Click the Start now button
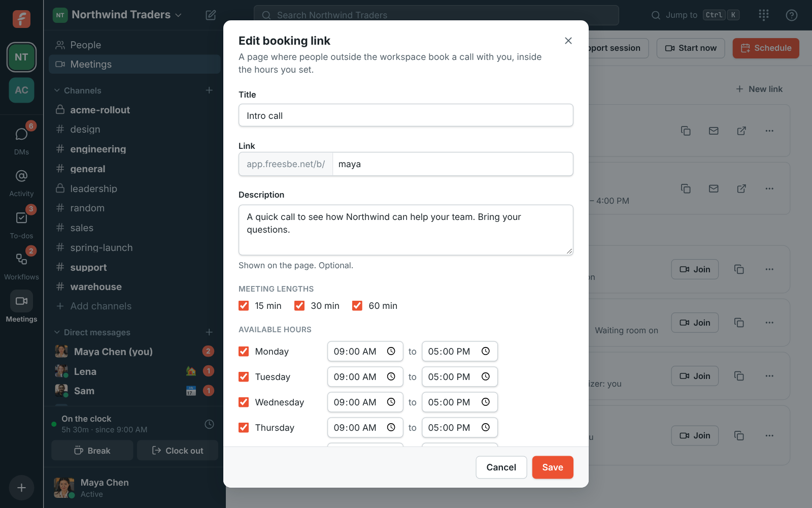 pos(691,48)
